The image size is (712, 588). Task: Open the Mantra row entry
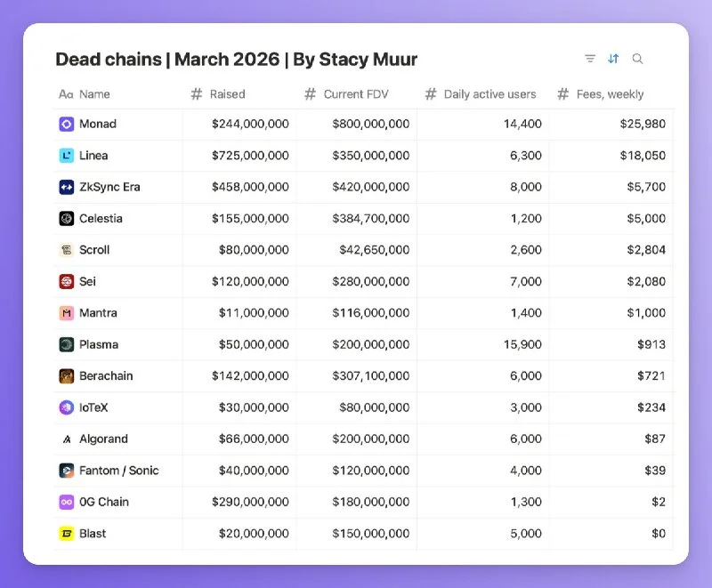[98, 313]
